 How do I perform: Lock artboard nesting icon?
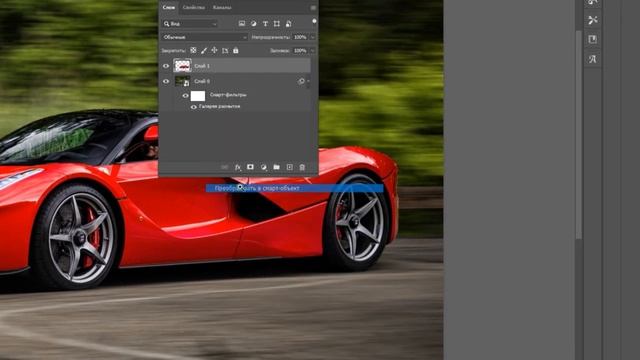point(225,51)
